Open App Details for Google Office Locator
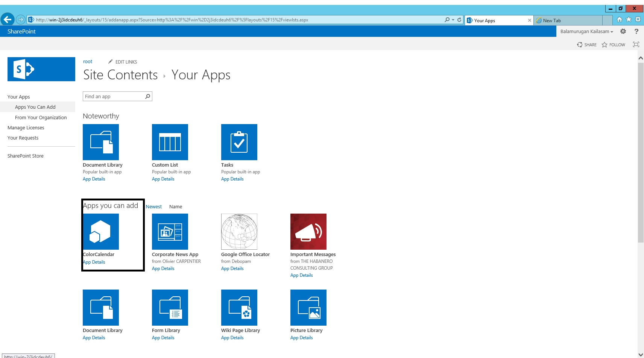 coord(232,268)
